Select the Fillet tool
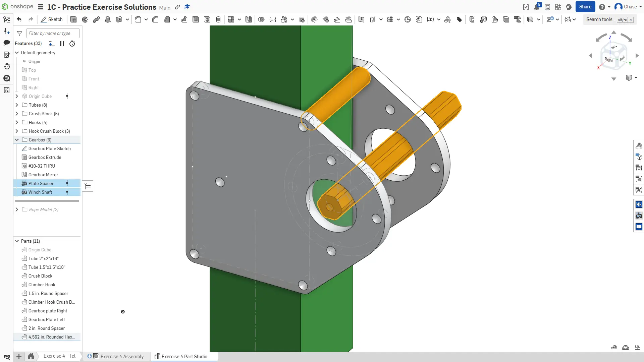This screenshot has width=644, height=362. coord(138,19)
